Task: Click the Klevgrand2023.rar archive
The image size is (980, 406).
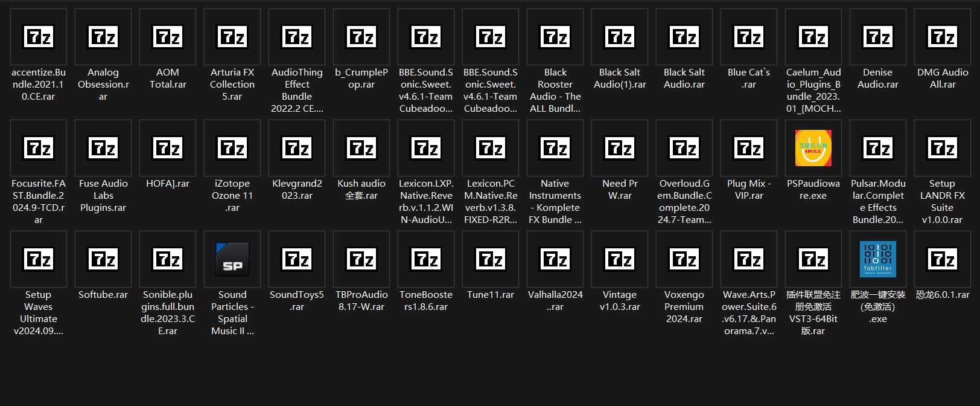Action: click(x=297, y=148)
